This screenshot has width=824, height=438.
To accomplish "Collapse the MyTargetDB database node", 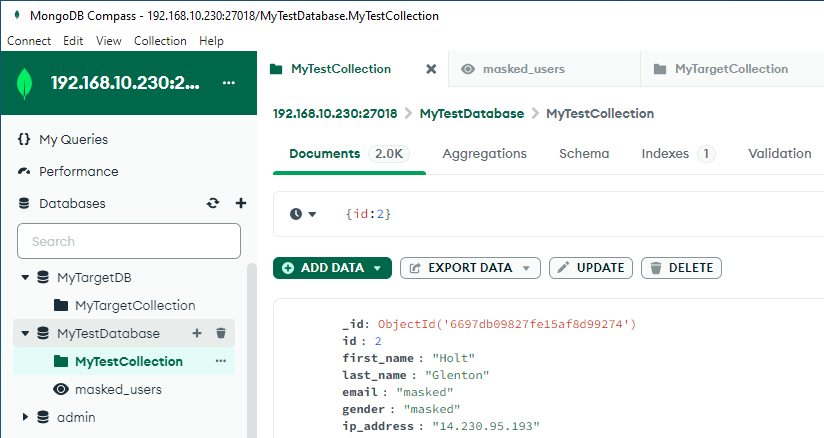I will point(25,277).
